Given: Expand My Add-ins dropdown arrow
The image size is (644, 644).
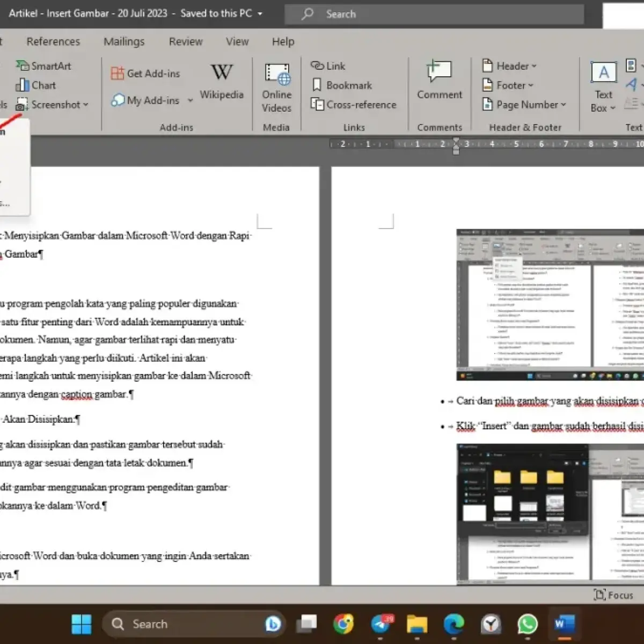Looking at the screenshot, I should pyautogui.click(x=190, y=100).
